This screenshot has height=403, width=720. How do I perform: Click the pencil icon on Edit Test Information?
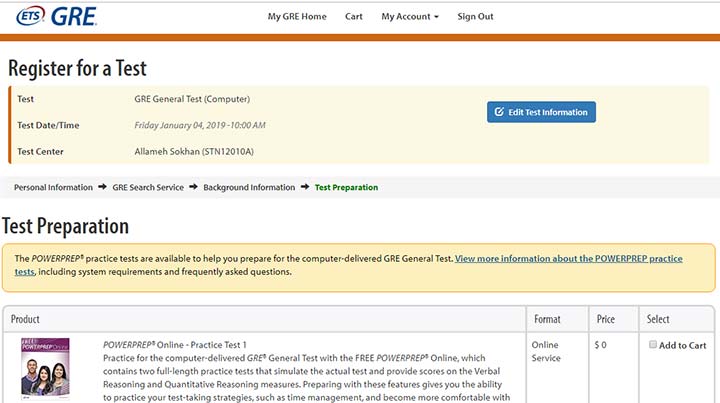click(499, 112)
